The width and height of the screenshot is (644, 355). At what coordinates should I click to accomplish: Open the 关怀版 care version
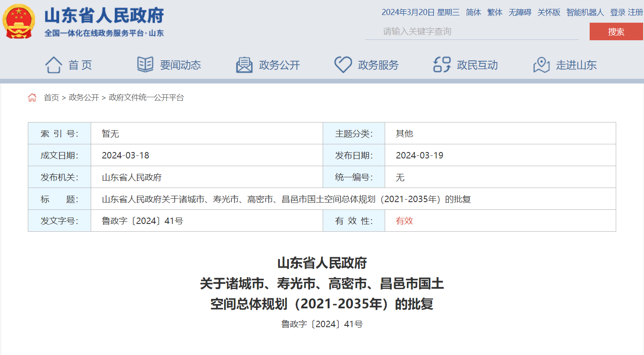[549, 12]
